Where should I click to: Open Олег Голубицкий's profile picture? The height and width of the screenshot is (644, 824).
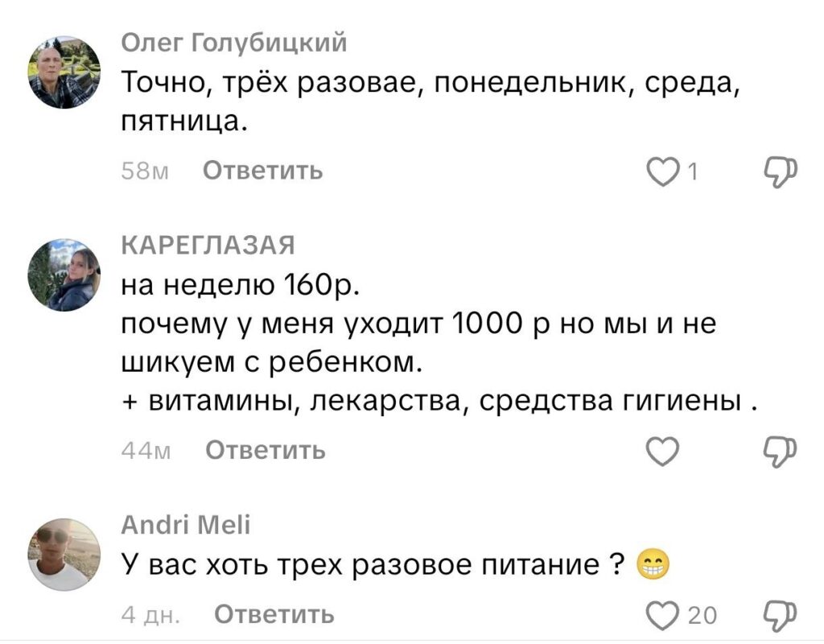(x=64, y=72)
